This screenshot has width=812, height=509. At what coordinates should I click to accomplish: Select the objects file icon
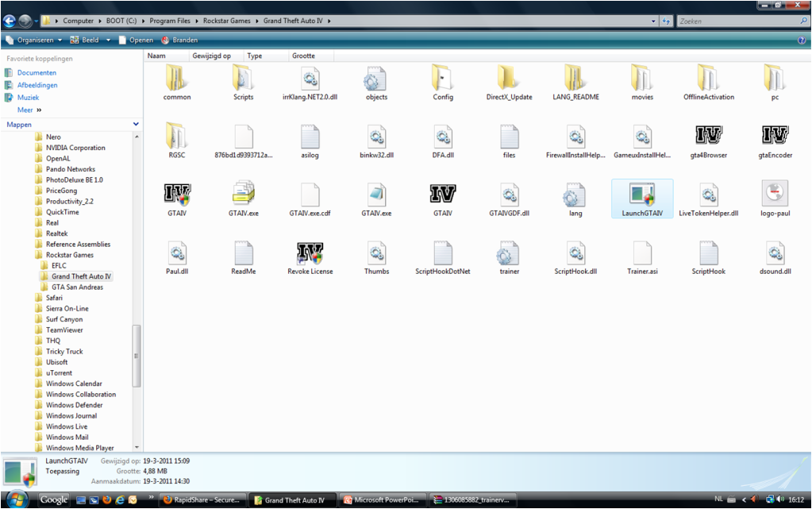pos(376,83)
